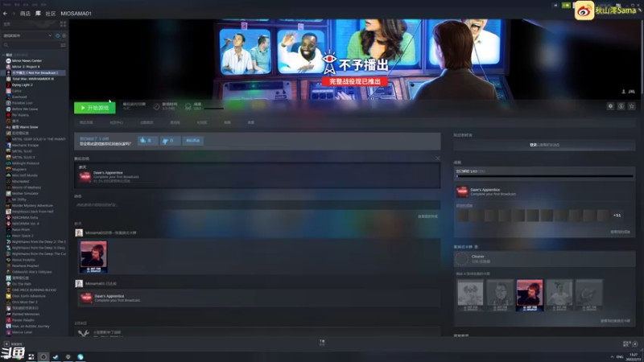
Task: Collapse the recent games category
Action: 4,55
